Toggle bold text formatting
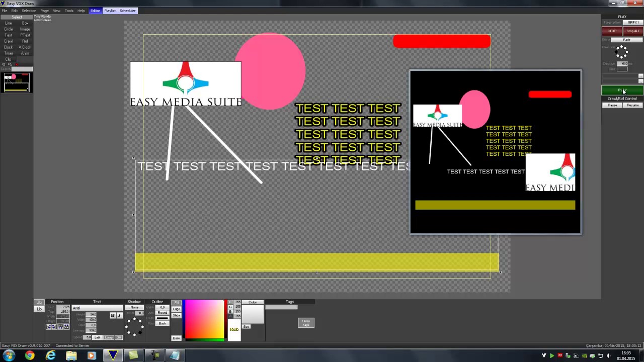 (113, 315)
